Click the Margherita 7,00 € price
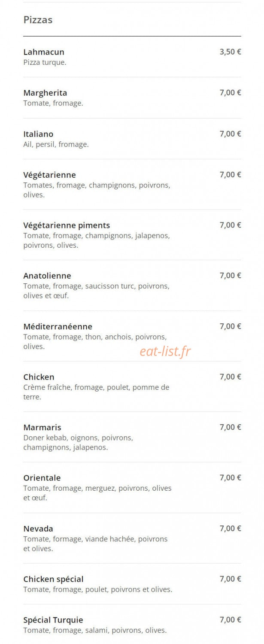Image resolution: width=264 pixels, height=644 pixels. (x=231, y=93)
